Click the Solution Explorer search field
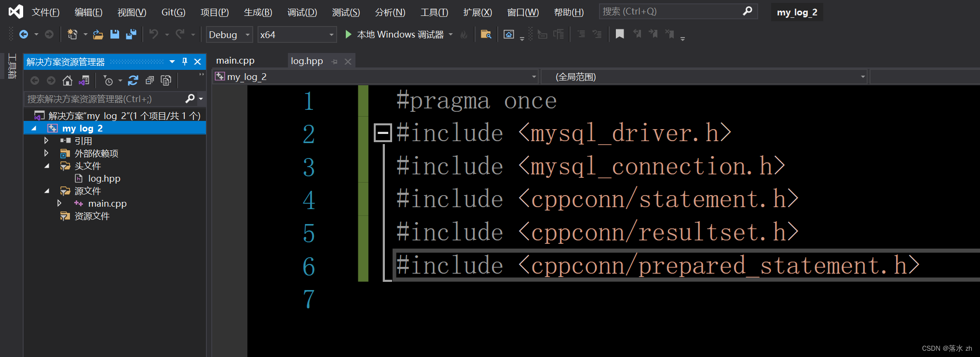Viewport: 980px width, 357px height. pyautogui.click(x=105, y=99)
